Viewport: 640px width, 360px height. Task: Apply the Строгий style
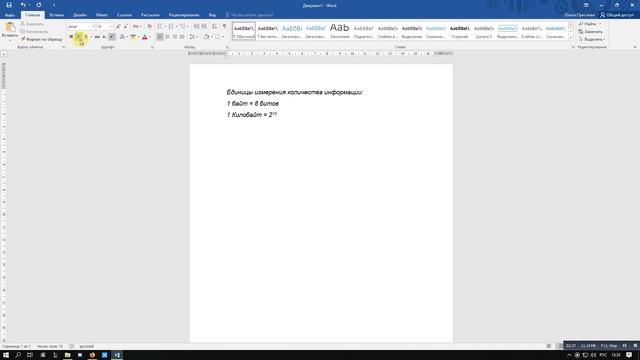click(460, 31)
